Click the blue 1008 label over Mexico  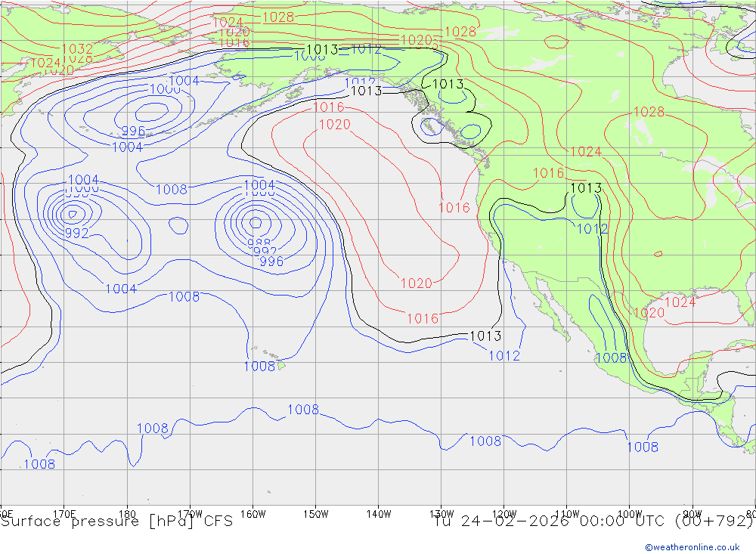point(612,357)
